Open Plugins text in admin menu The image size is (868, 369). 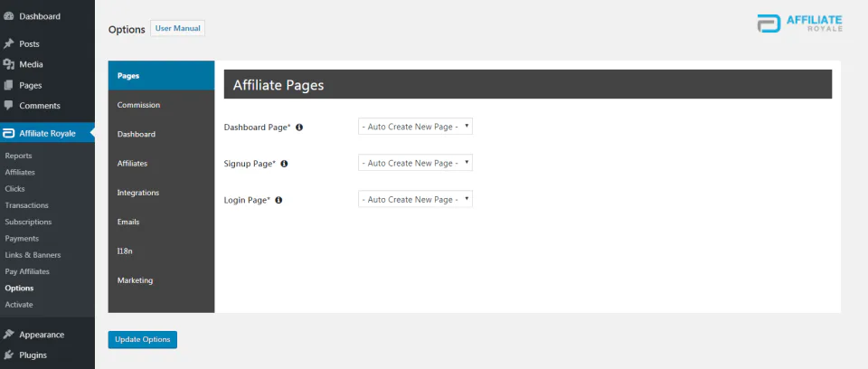click(x=33, y=355)
